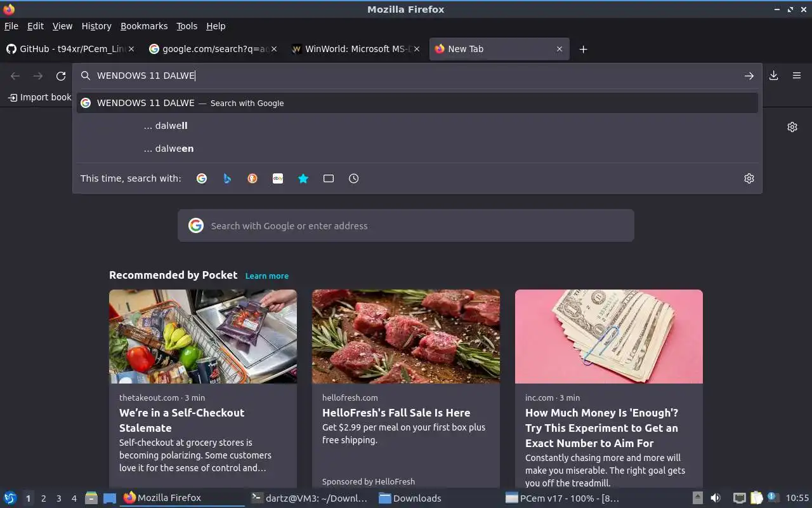Switch to workspace 2 in the taskbar

[x=43, y=498]
